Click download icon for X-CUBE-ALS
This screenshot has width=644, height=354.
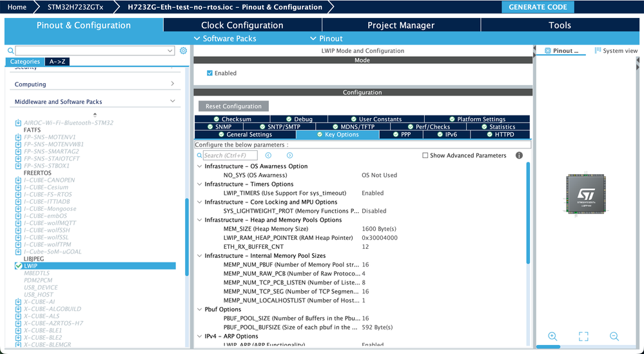[x=18, y=316]
